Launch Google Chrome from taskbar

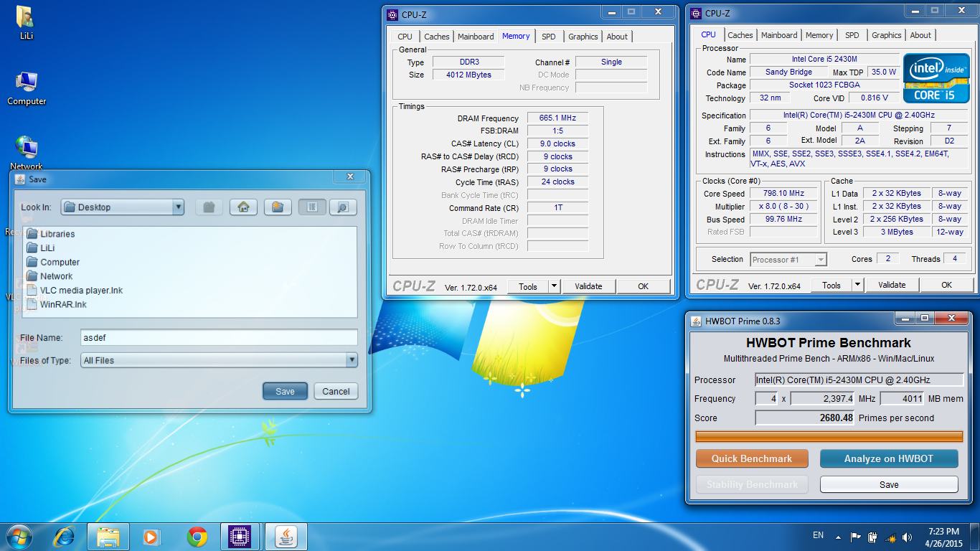click(x=197, y=537)
